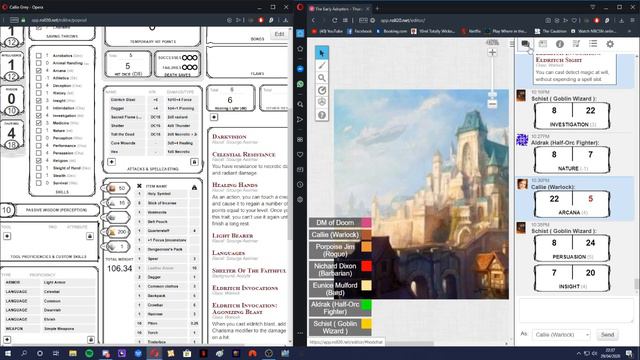Zoom out with the minus button below slider
The width and height of the screenshot is (640, 360).
coord(492,104)
